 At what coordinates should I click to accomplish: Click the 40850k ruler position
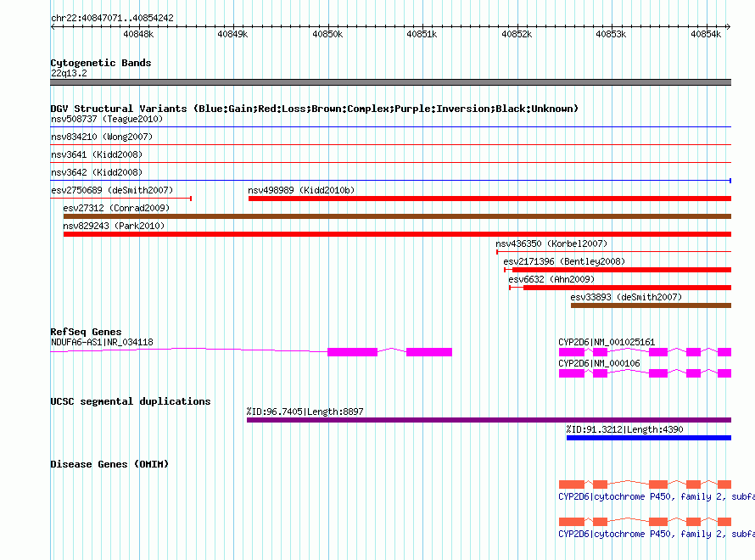(327, 34)
